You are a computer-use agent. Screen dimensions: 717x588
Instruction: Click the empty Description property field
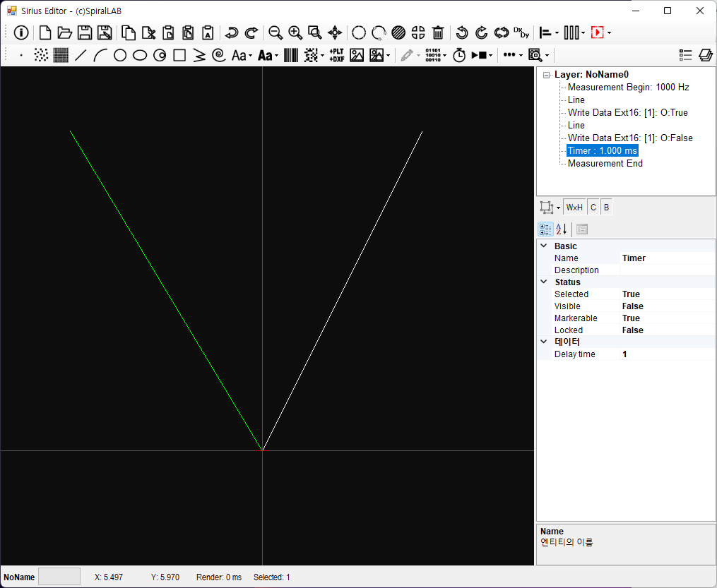667,270
